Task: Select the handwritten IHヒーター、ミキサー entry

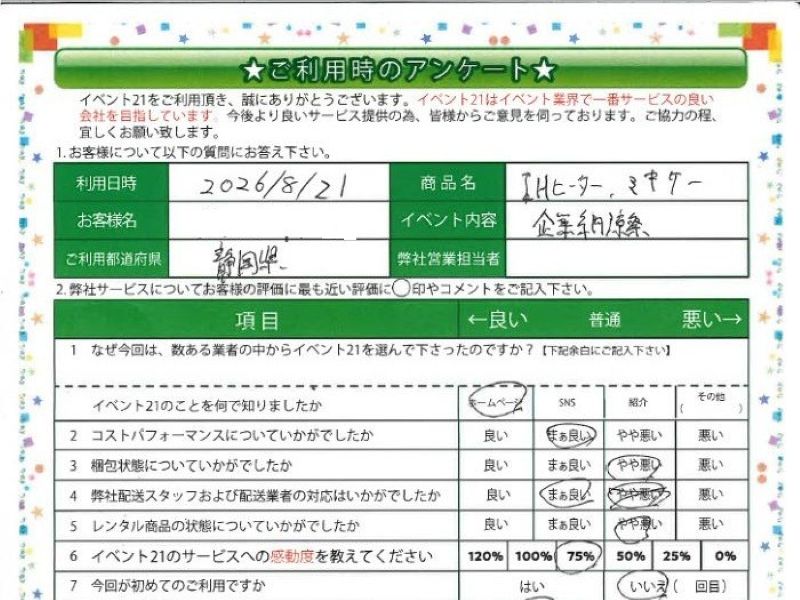Action: coord(611,185)
